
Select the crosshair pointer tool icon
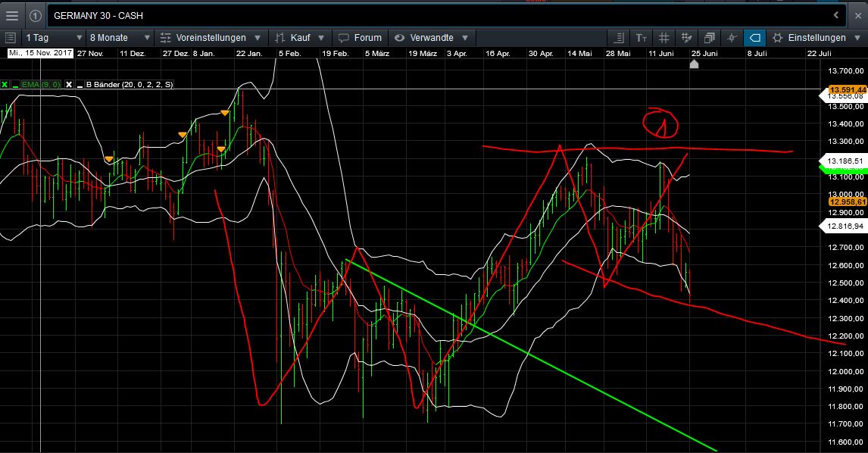click(732, 37)
